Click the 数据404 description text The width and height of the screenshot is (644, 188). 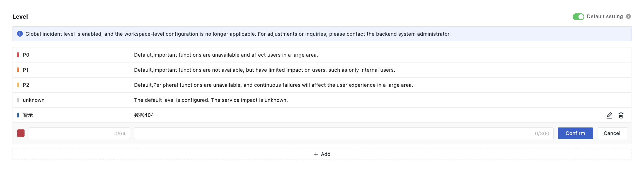point(144,115)
